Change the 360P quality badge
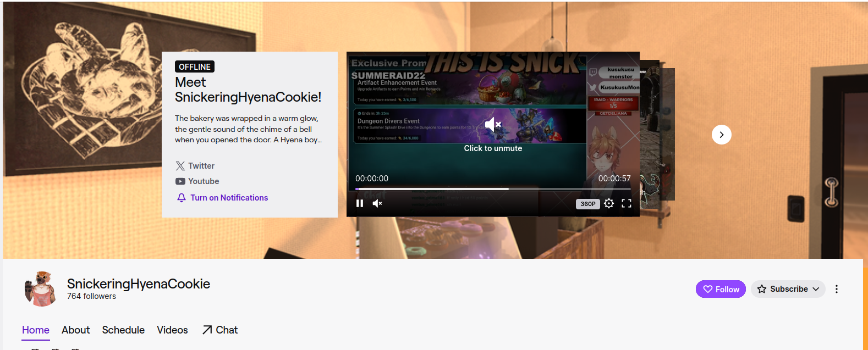Viewport: 868px width, 350px height. [x=588, y=204]
